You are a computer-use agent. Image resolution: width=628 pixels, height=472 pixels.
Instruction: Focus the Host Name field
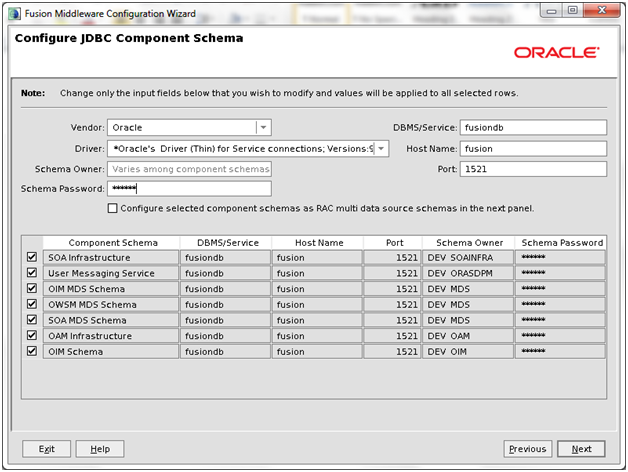[533, 149]
